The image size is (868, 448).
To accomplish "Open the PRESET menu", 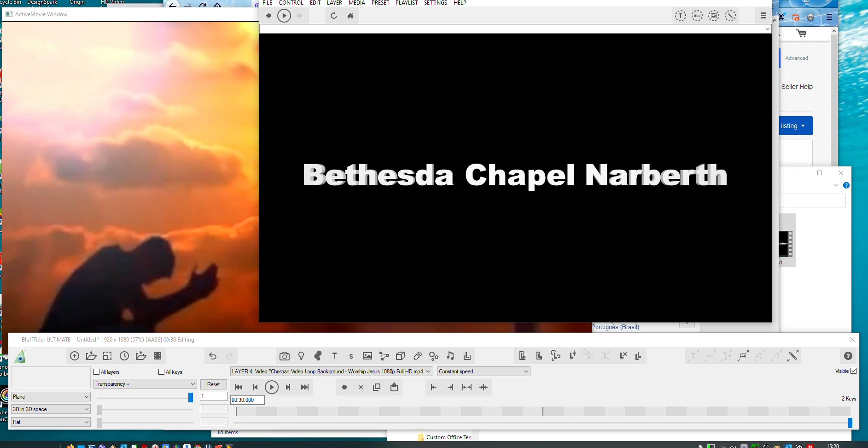I will [380, 3].
